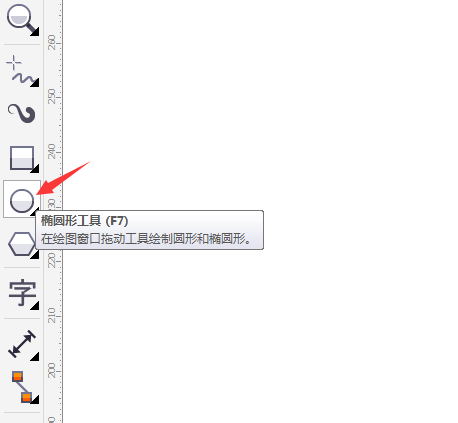Open the Dimension tool flyout triangle
458x423 pixels.
[x=35, y=357]
